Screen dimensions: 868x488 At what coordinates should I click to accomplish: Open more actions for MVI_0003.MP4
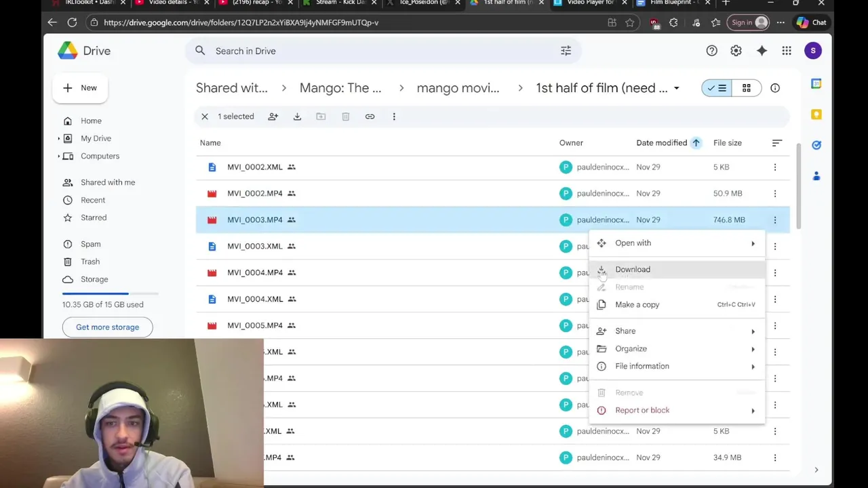775,220
